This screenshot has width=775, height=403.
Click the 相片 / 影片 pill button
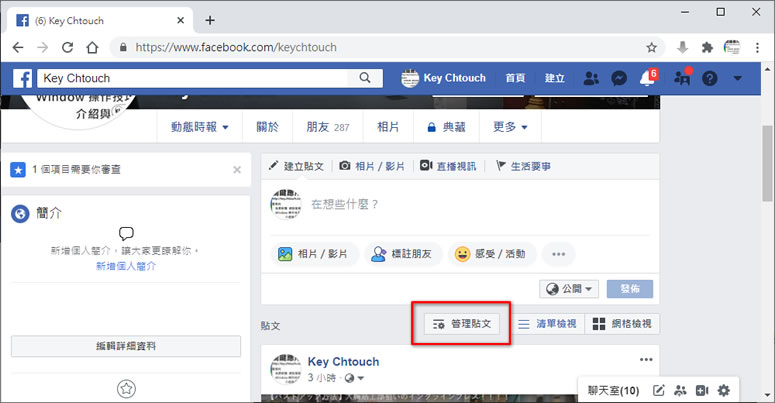[x=314, y=254]
